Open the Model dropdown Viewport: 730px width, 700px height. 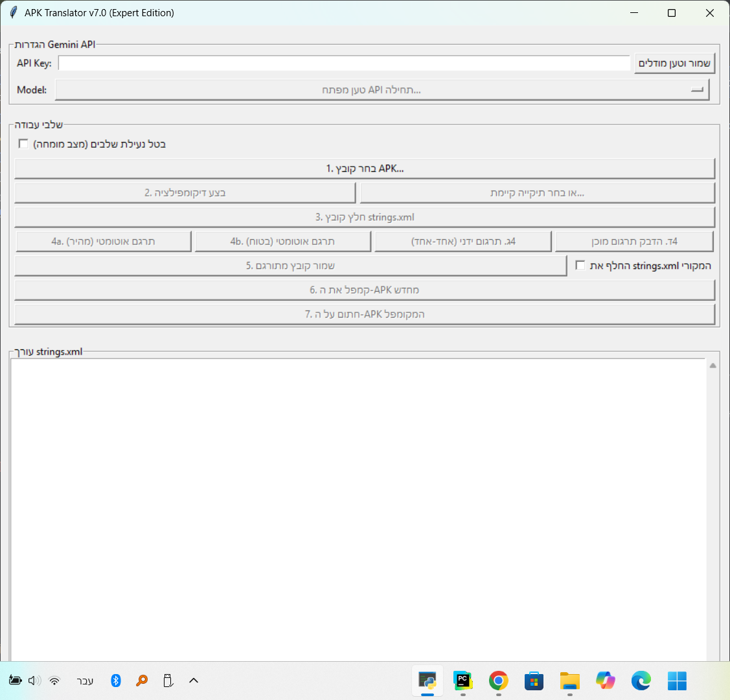(x=382, y=90)
